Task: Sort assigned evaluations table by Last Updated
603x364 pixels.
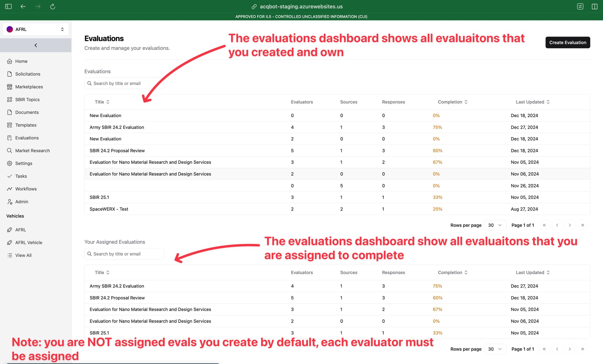Action: pyautogui.click(x=533, y=272)
